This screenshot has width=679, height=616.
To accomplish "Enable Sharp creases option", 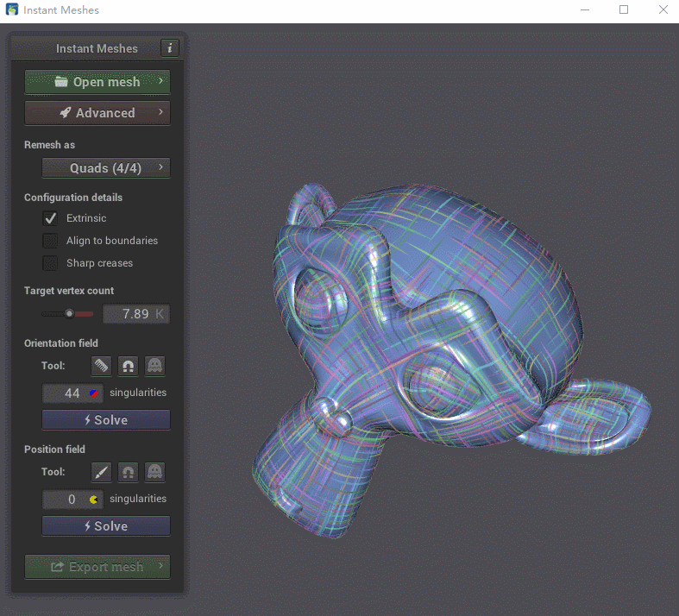I will point(50,263).
